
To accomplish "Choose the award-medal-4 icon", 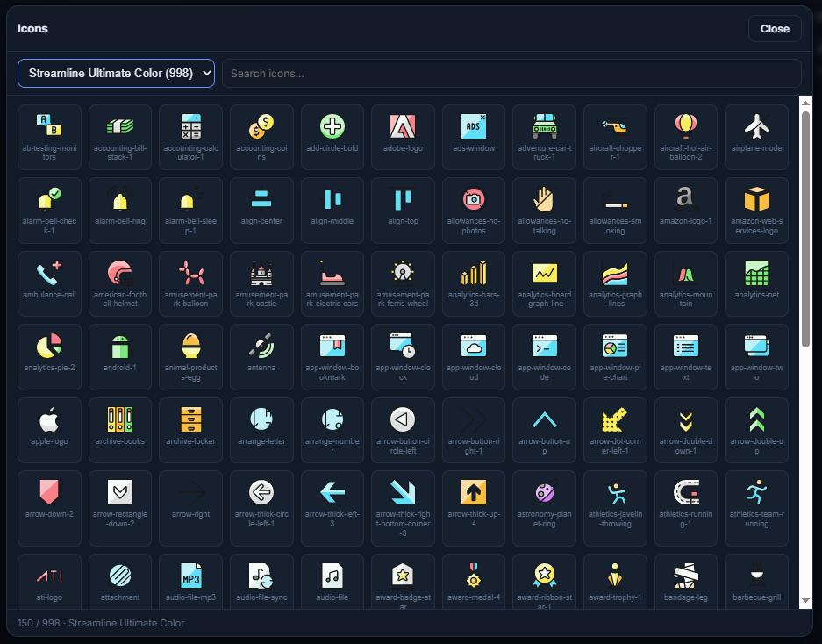I will pos(474,581).
